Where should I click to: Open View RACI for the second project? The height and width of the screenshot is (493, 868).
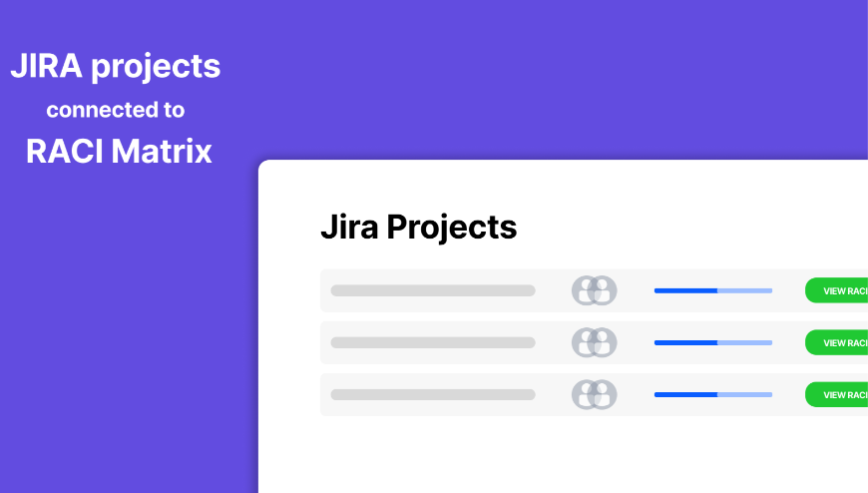(x=838, y=342)
